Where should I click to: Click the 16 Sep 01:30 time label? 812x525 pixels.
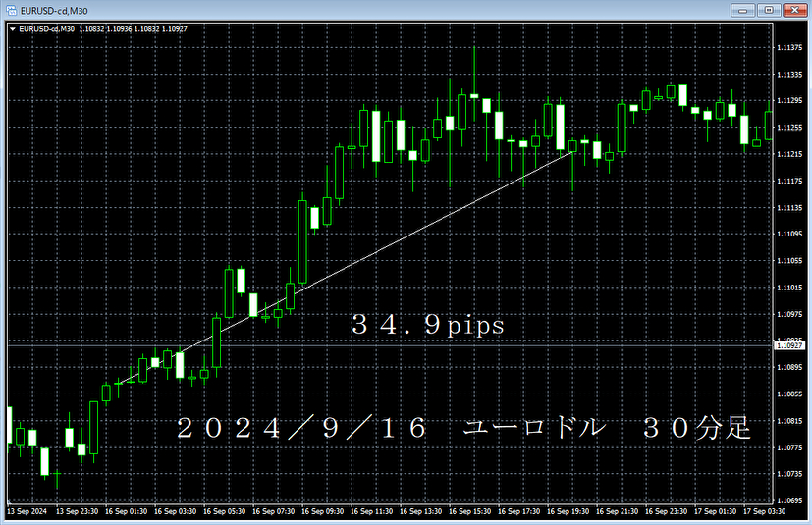126,511
